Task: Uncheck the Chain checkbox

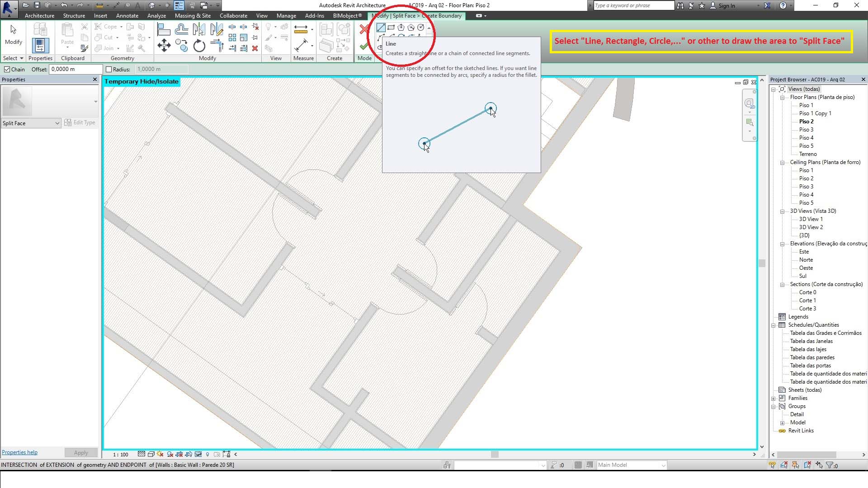Action: pyautogui.click(x=7, y=69)
